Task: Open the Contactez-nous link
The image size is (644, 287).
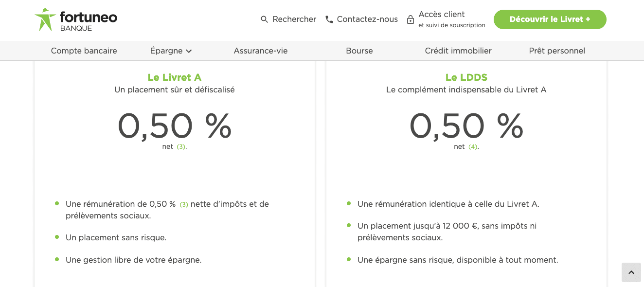Action: tap(367, 19)
